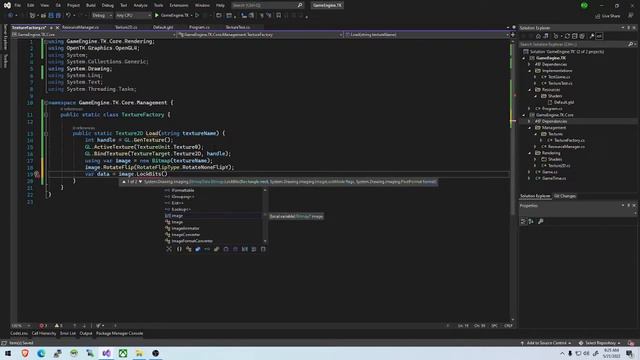Toggle the auto-hide pin on Properties panel
This screenshot has width=640, height=360.
[629, 206]
